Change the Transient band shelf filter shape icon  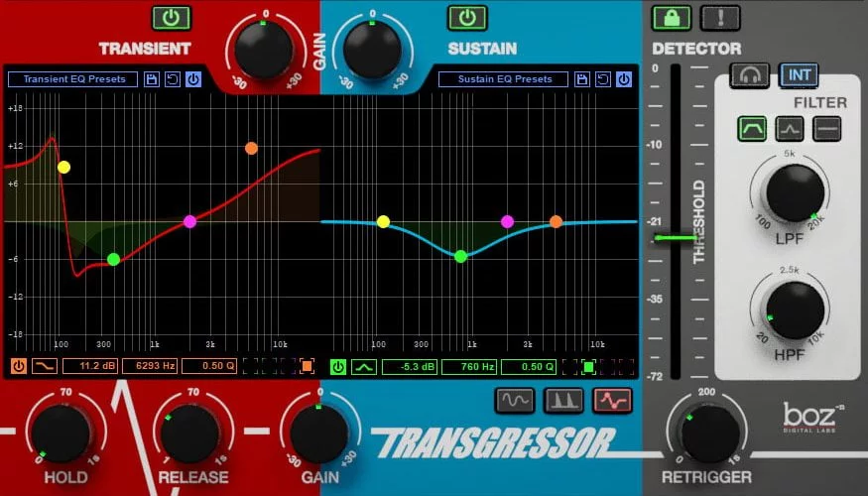tap(45, 366)
